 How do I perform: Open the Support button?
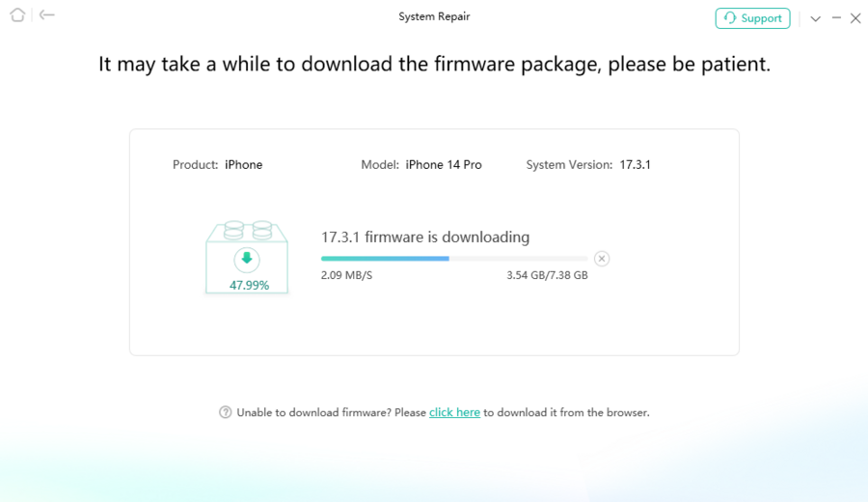coord(752,18)
